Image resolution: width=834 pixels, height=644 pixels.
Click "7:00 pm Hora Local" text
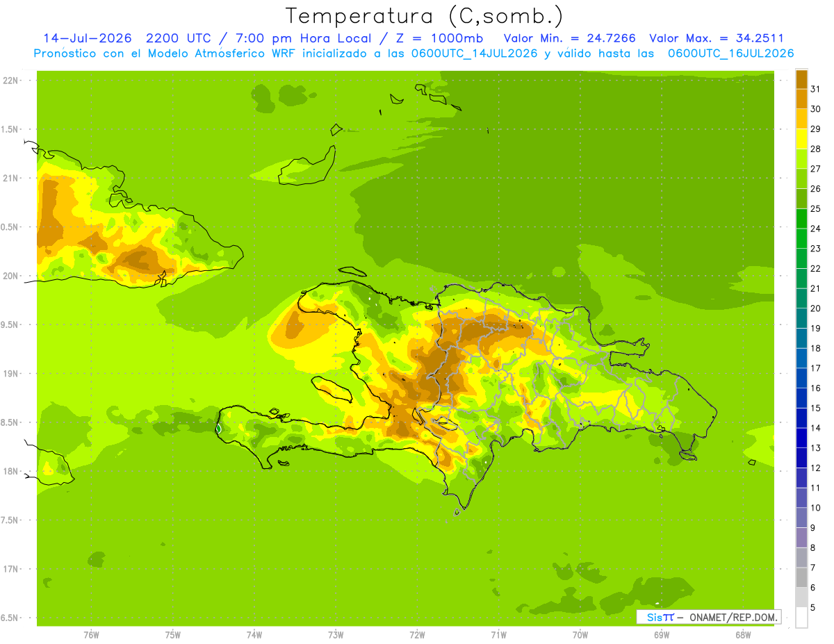[302, 38]
